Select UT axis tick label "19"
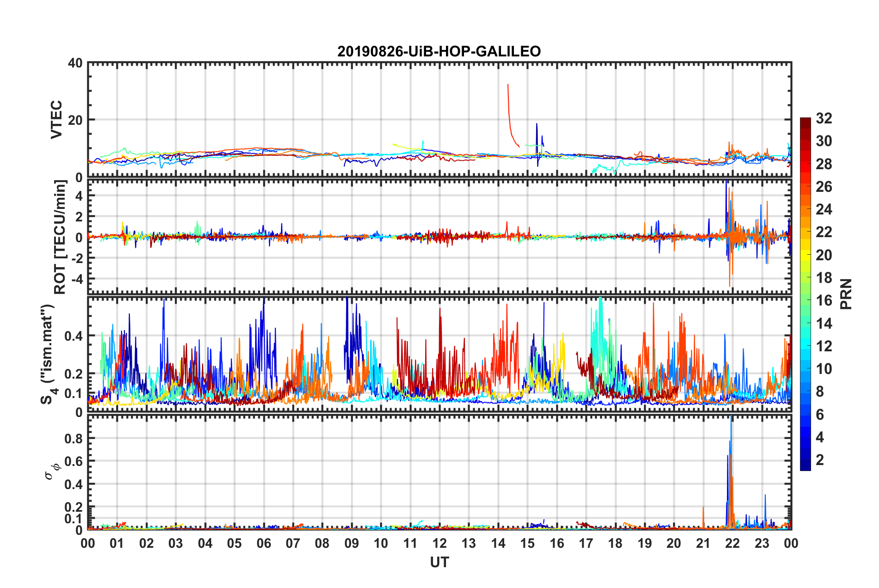879x588 pixels. coord(645,543)
